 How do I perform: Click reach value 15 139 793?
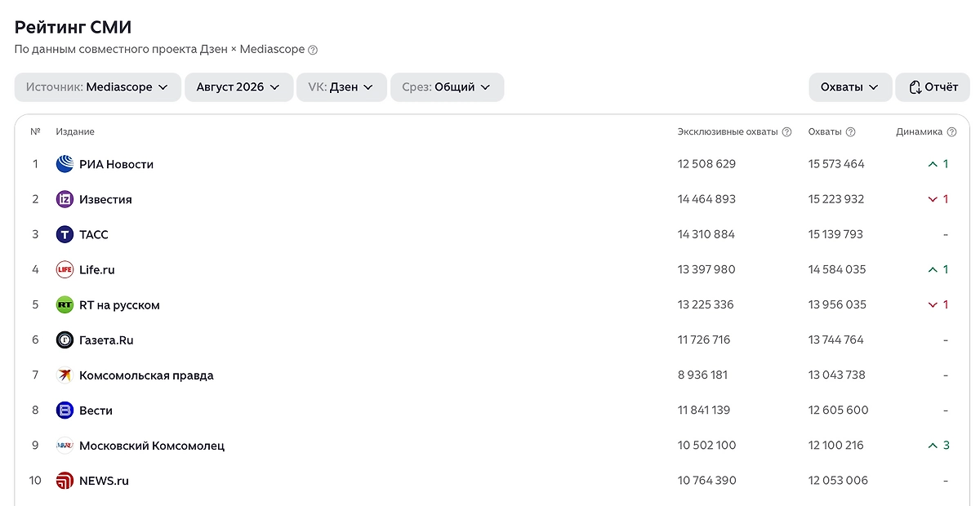point(835,234)
